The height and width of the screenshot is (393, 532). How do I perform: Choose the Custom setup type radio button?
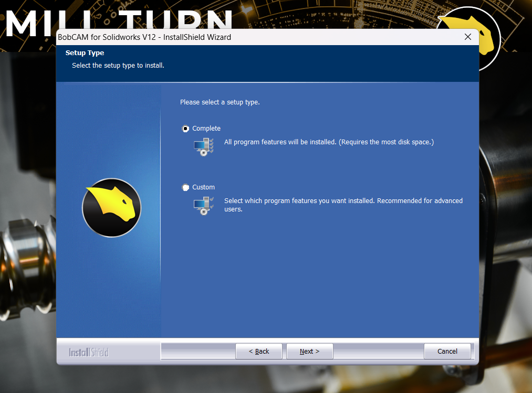pos(185,187)
